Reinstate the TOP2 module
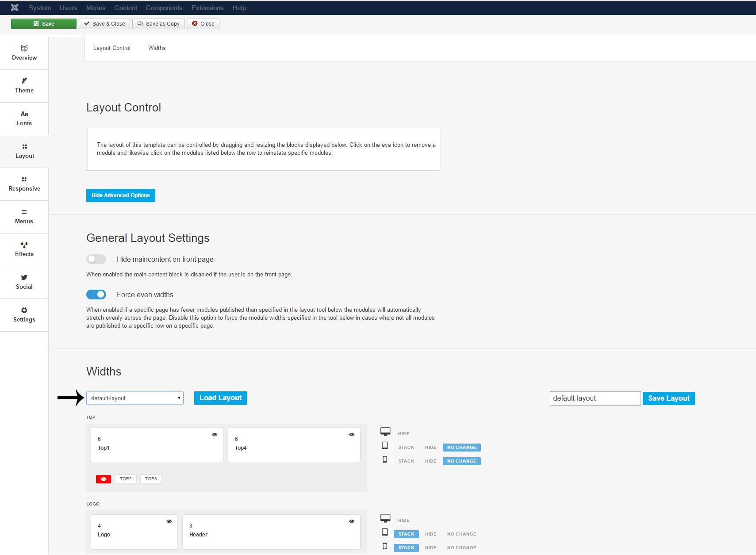The height and width of the screenshot is (555, 756). [126, 479]
